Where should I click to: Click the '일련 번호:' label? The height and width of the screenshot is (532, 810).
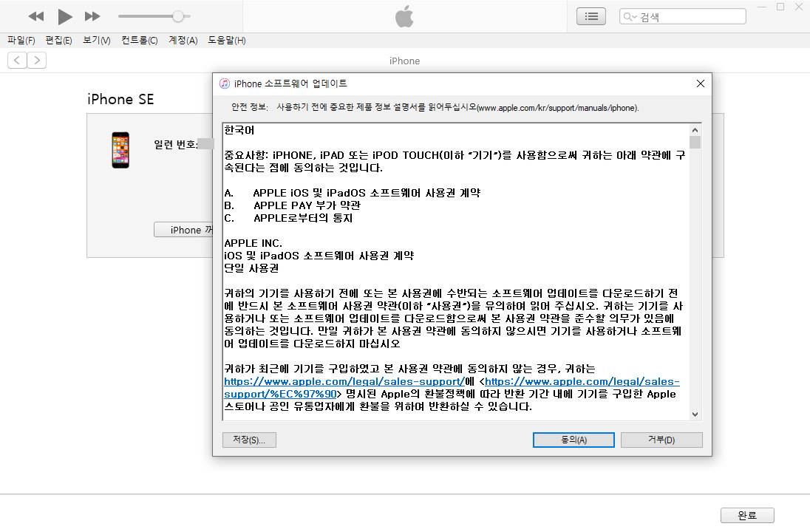(x=176, y=145)
